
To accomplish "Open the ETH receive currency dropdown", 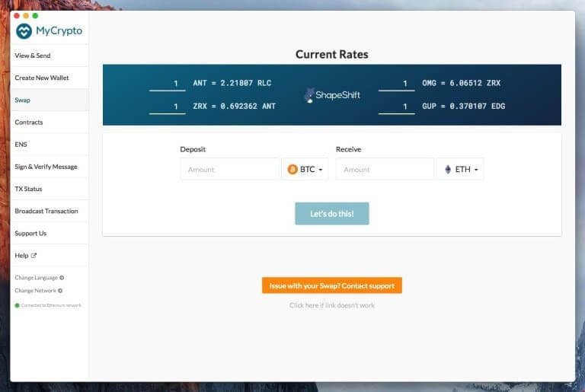I will pos(460,169).
